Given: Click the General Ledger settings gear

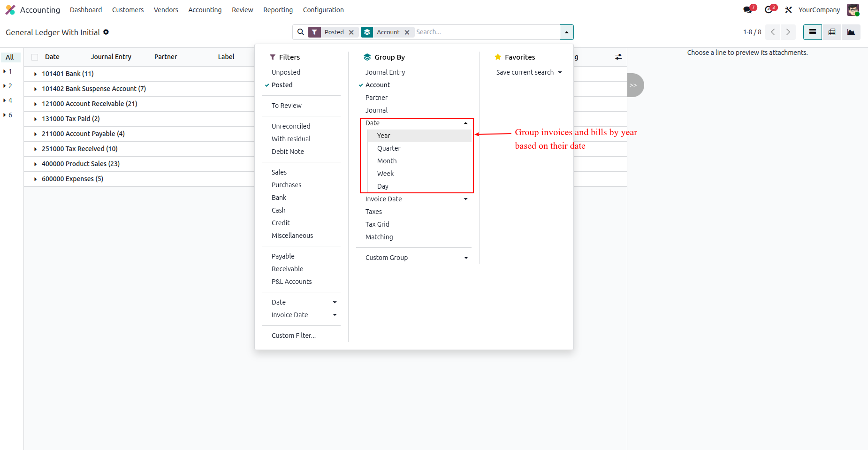Looking at the screenshot, I should click(106, 32).
